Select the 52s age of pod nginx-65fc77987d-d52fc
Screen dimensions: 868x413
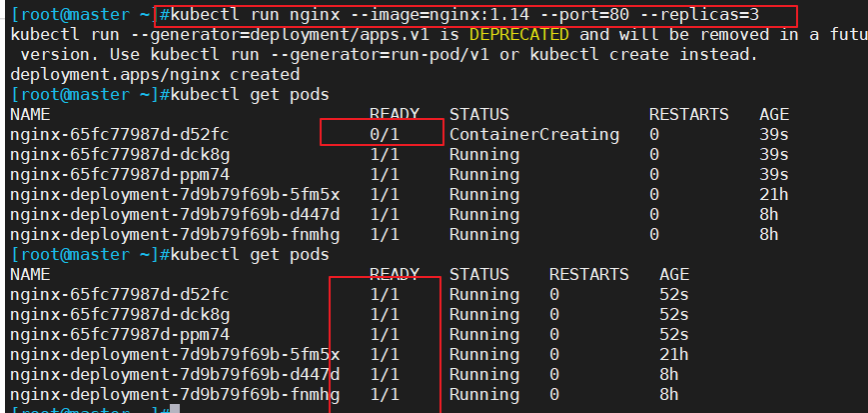point(673,294)
